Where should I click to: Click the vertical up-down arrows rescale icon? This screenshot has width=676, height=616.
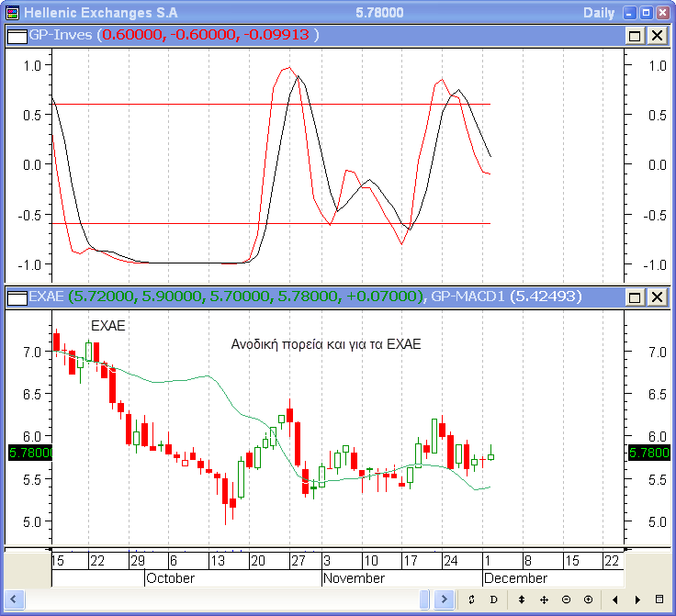coord(522,599)
